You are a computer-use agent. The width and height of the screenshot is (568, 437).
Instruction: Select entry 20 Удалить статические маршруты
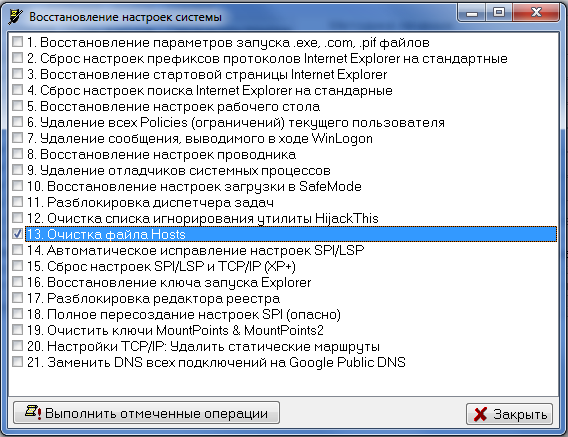pos(204,346)
